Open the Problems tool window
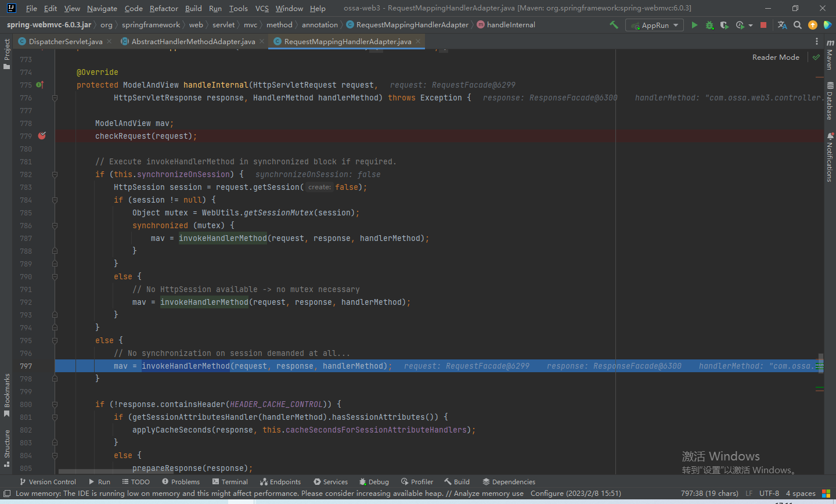The image size is (836, 504). pyautogui.click(x=181, y=482)
